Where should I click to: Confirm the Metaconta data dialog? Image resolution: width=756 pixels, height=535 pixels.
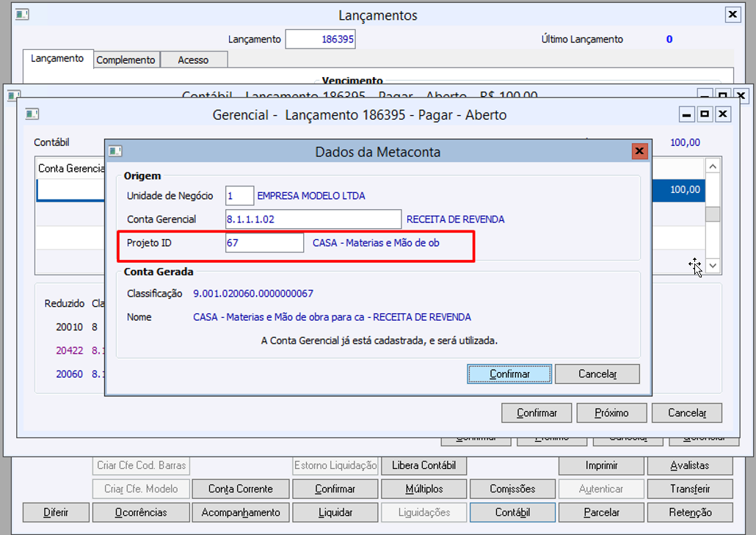coord(509,374)
